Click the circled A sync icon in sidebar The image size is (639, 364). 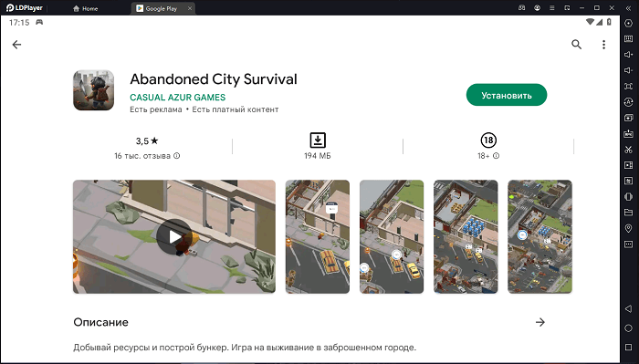coord(628,102)
